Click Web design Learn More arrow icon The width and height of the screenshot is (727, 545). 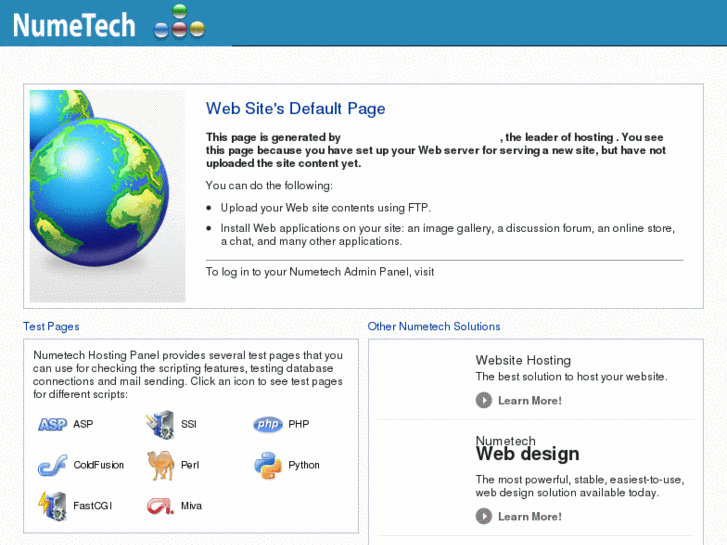click(484, 516)
